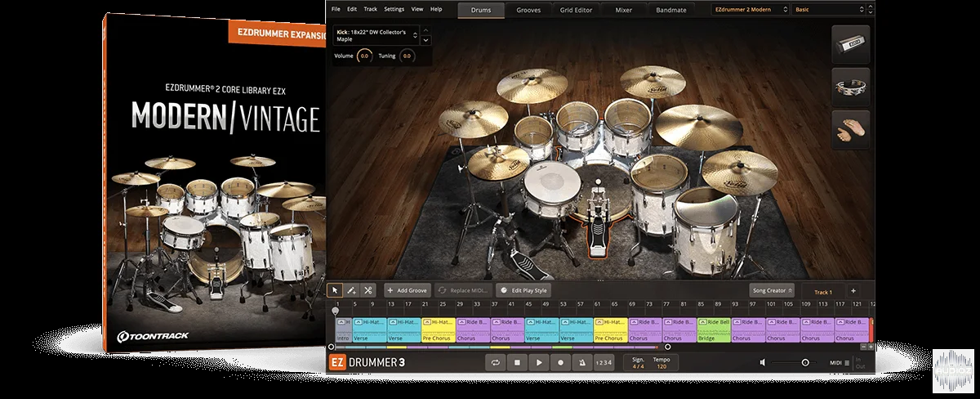Click the speaker volume icon
The image size is (980, 399).
tap(762, 362)
